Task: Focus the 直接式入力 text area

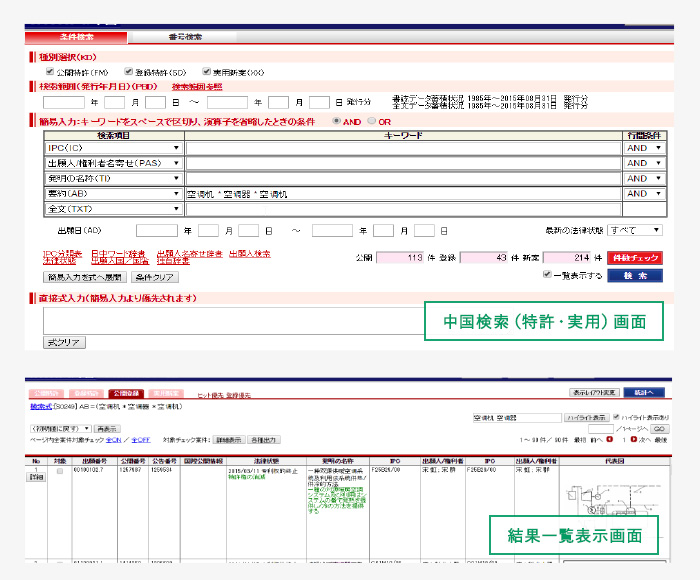Action: tap(233, 321)
